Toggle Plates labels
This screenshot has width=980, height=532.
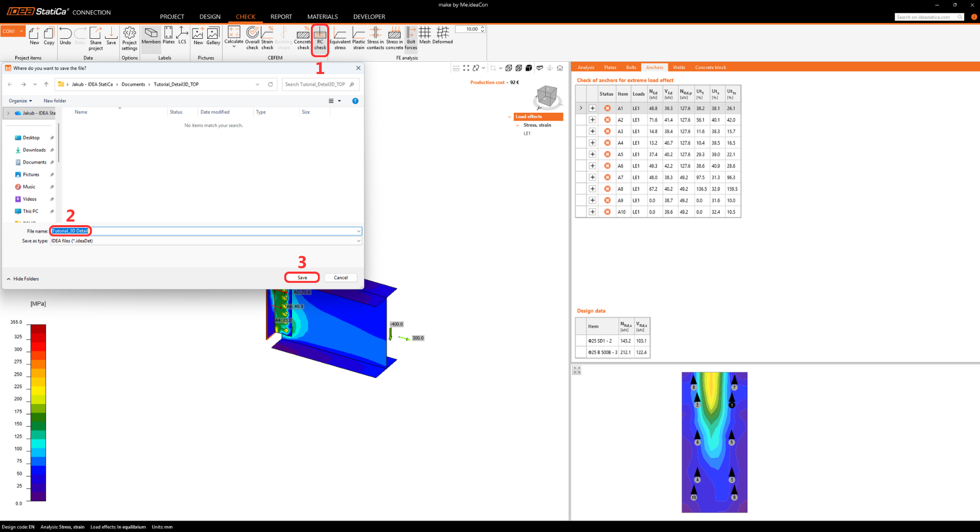point(168,36)
